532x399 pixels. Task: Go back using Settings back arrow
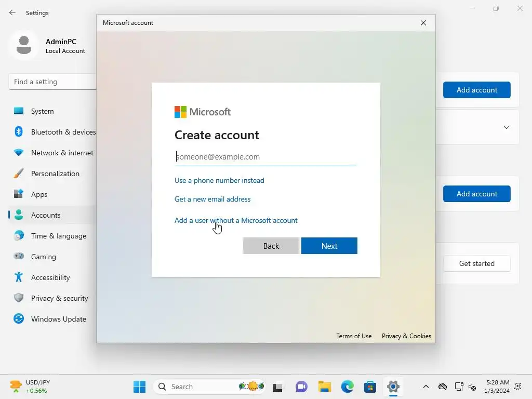(x=12, y=12)
